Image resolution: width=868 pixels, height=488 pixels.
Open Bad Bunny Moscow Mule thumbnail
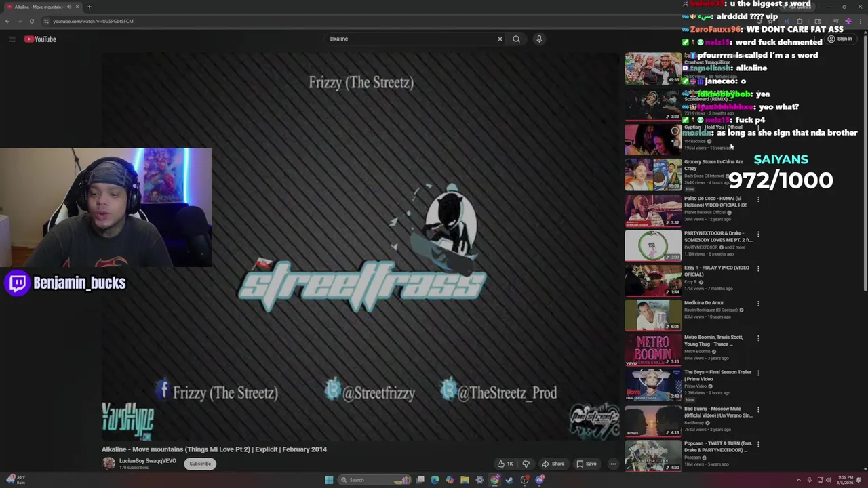tap(653, 421)
